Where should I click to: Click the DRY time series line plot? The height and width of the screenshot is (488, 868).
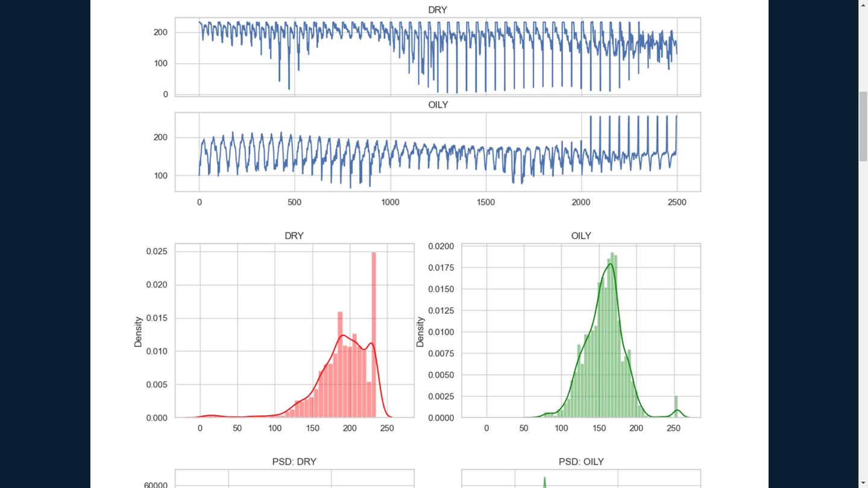click(x=438, y=57)
